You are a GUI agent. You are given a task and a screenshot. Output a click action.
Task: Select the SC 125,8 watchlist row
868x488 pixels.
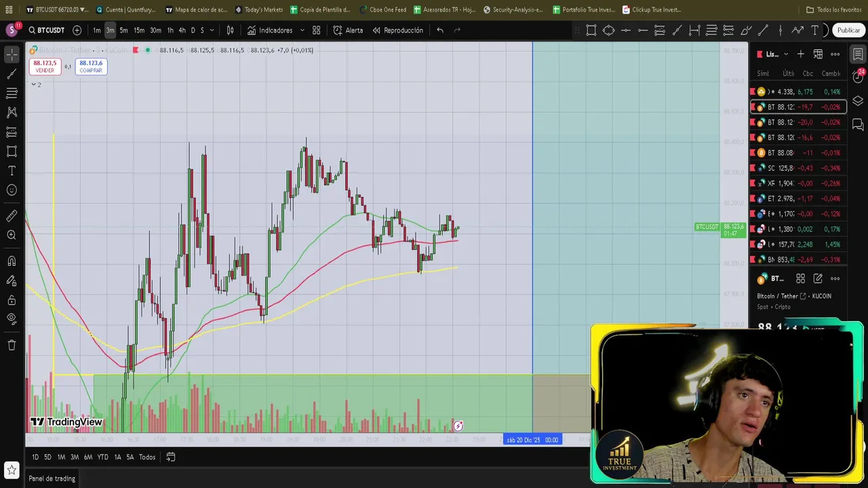click(x=798, y=168)
